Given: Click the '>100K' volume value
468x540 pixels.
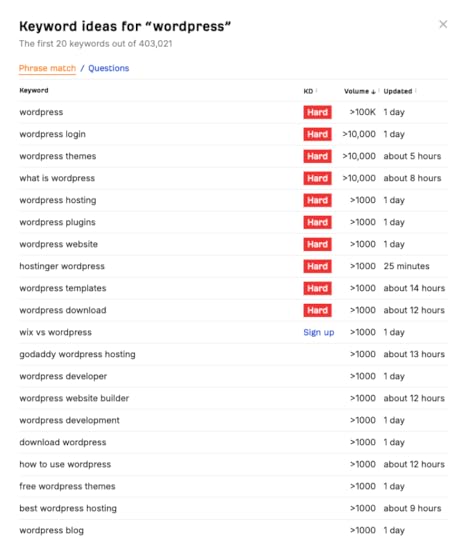Looking at the screenshot, I should coord(363,112).
